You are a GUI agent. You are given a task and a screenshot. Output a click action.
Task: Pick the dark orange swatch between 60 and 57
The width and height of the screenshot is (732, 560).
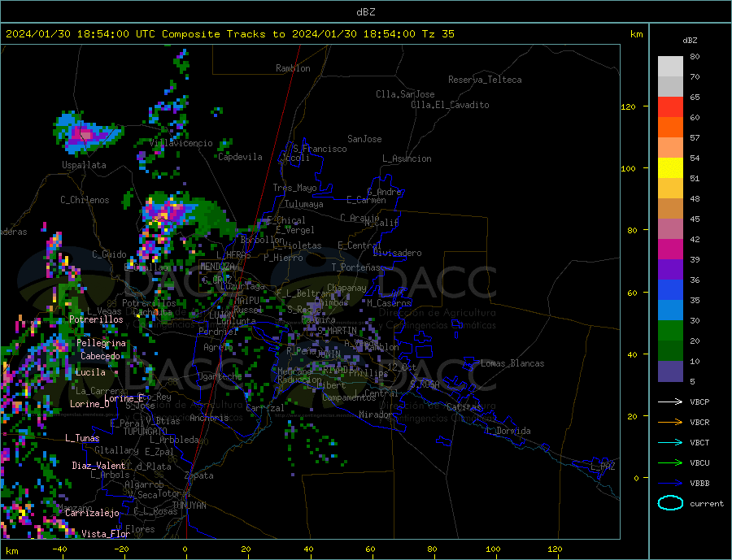(x=670, y=128)
